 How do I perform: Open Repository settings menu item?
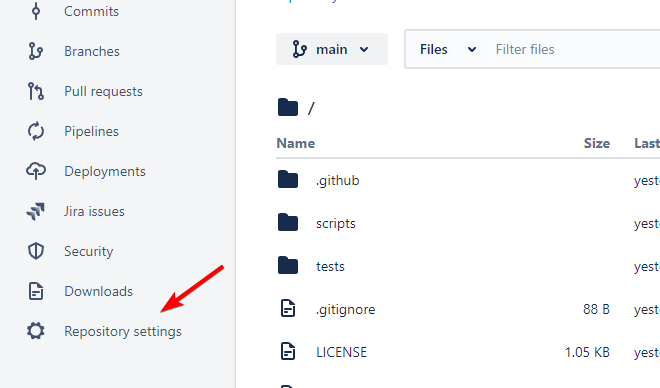point(123,332)
